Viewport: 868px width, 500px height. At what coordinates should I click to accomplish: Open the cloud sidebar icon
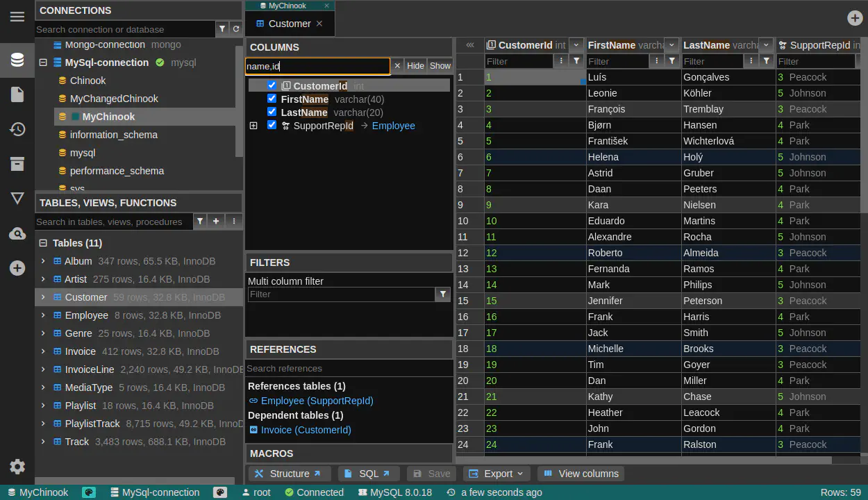coord(17,234)
